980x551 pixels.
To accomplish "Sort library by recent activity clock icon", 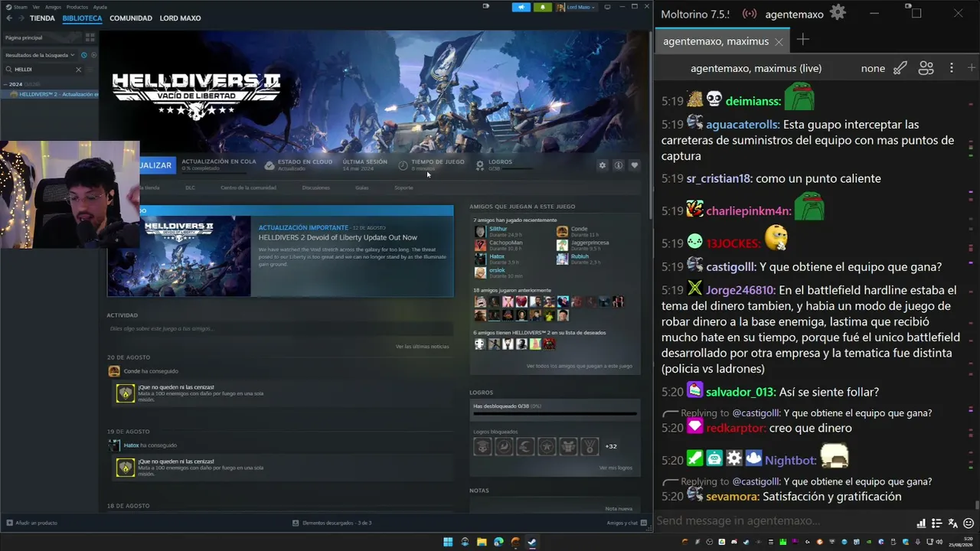I will [83, 55].
